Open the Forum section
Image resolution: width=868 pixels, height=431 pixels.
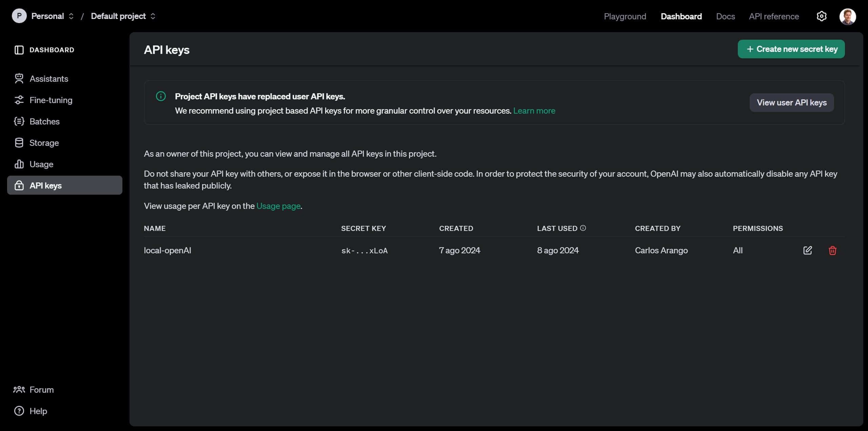(41, 389)
